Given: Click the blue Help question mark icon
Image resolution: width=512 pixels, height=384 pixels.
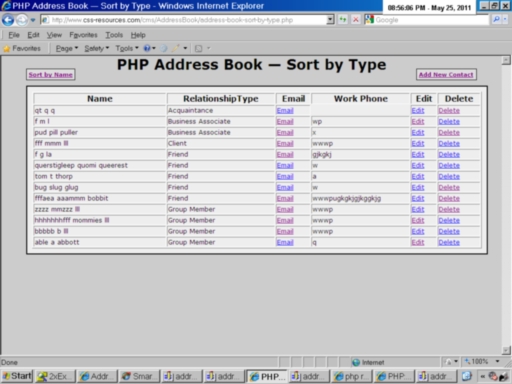Looking at the screenshot, I should point(147,49).
